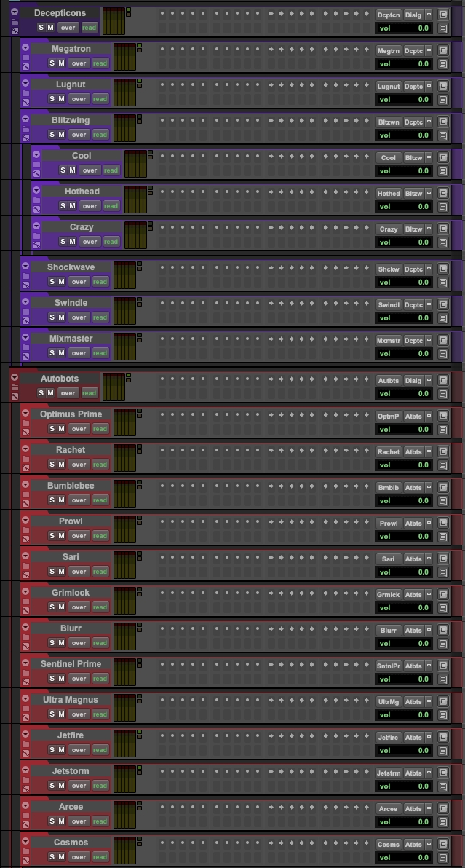465x868 pixels.
Task: Click the folder icon on Blitzwing track
Action: pos(25,129)
